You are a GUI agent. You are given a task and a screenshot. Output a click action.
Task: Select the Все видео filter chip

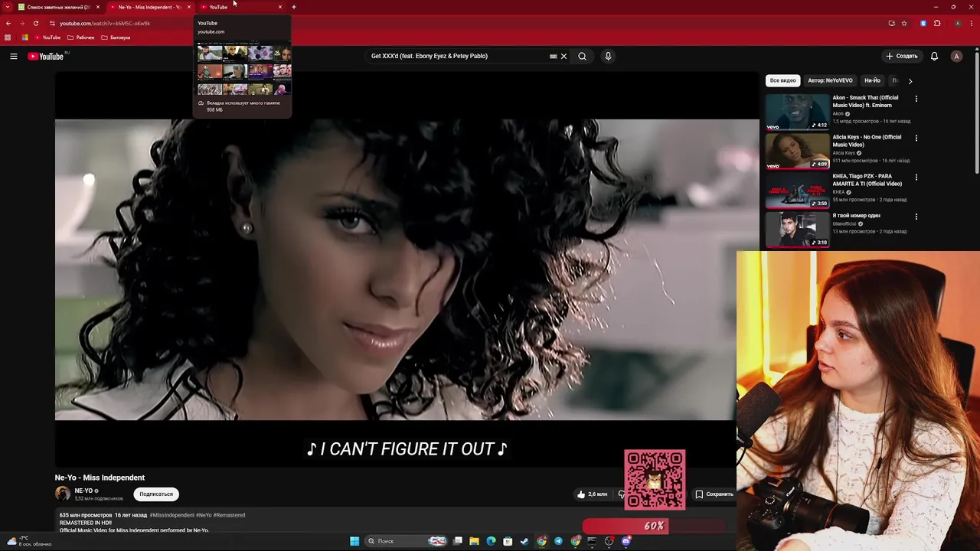point(782,80)
